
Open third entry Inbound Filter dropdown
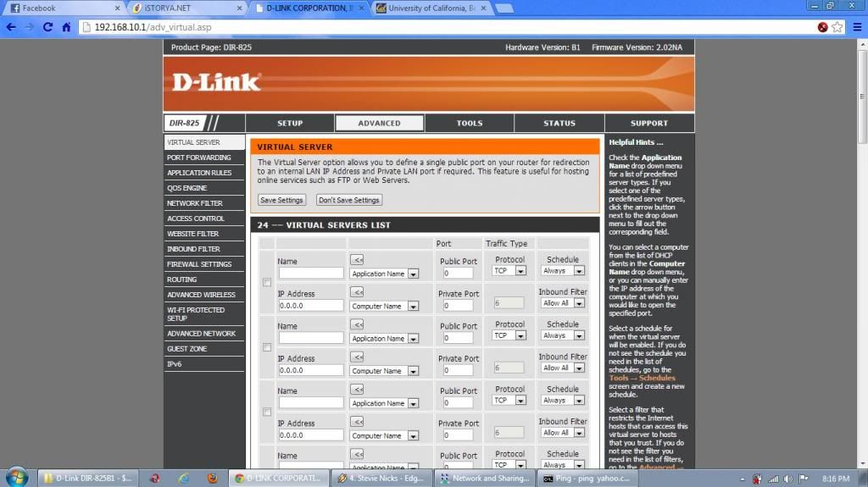tap(563, 433)
